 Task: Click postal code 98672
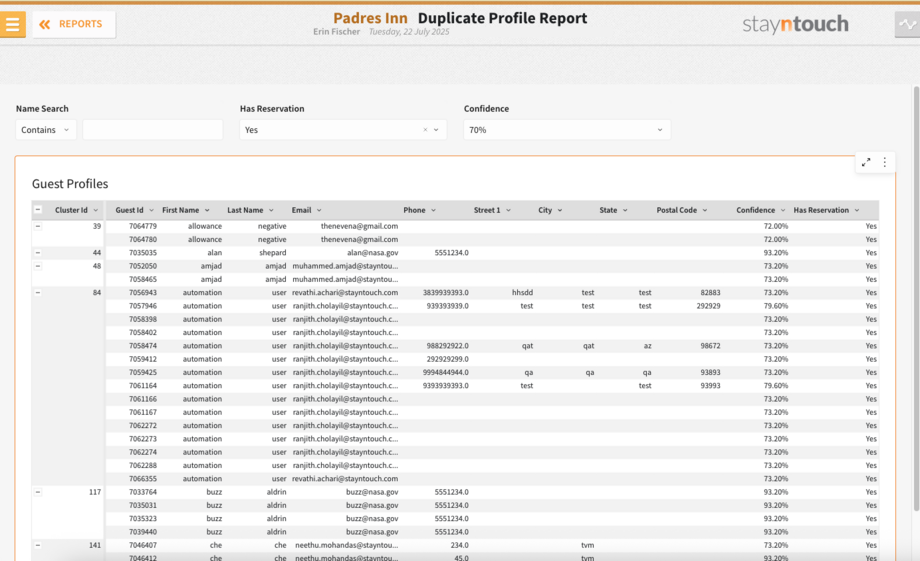(x=710, y=346)
